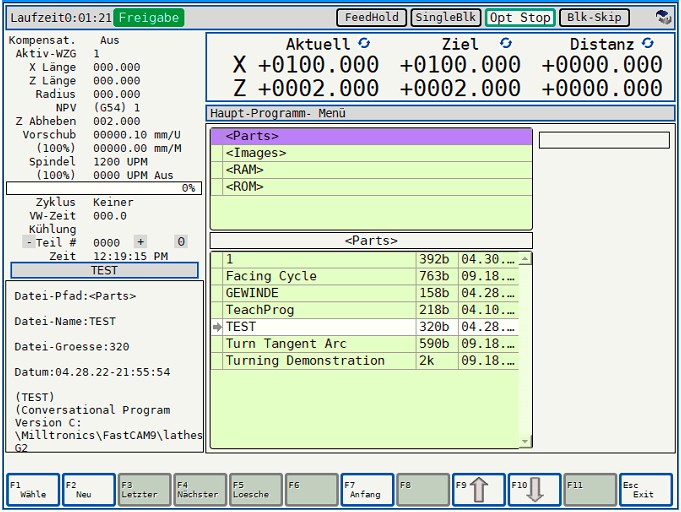This screenshot has height=512, width=681.
Task: Click the 2k size of Turning Demonstration
Action: [436, 361]
